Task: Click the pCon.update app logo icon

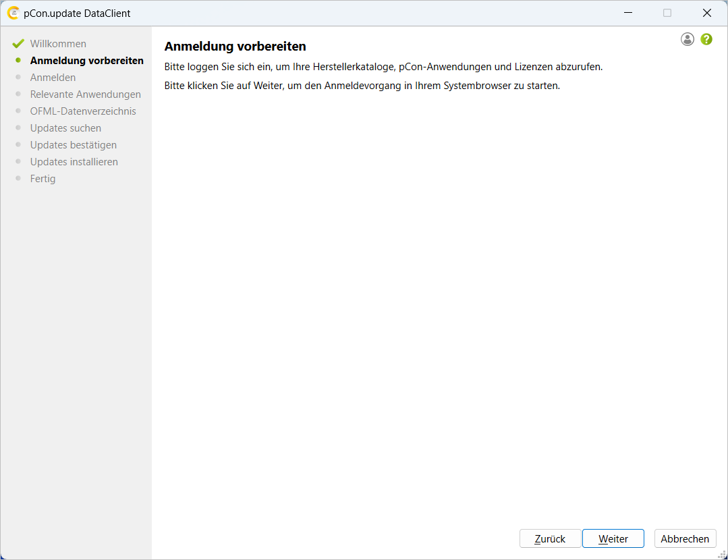Action: pos(13,13)
